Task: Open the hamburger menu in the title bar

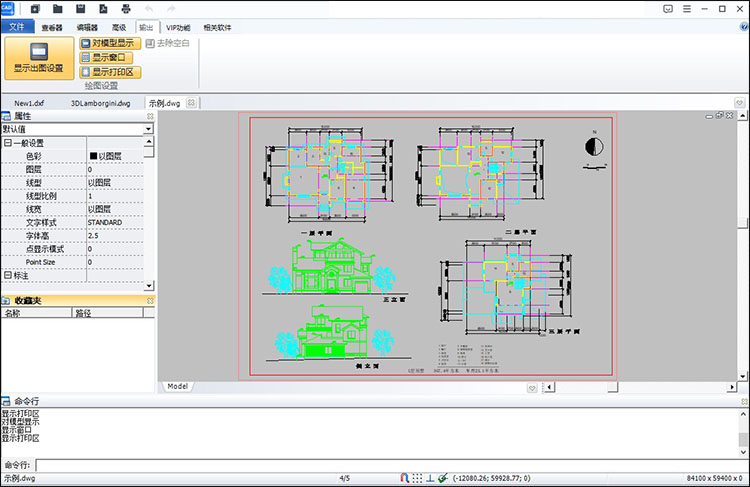Action: tap(687, 9)
